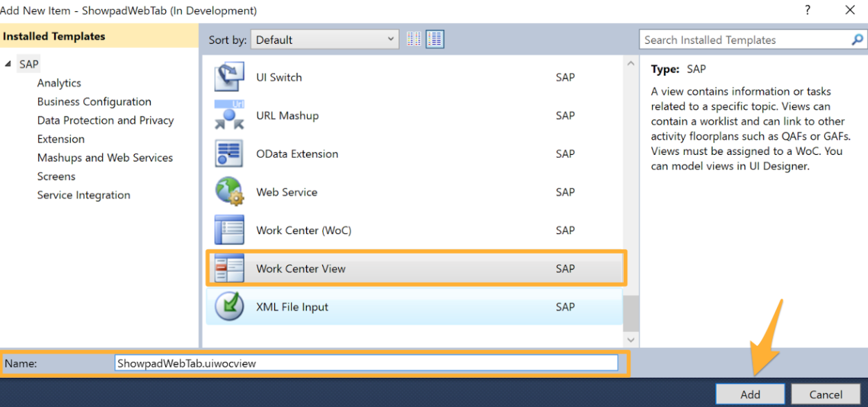Open Mashups and Web Services category
868x407 pixels.
(105, 158)
